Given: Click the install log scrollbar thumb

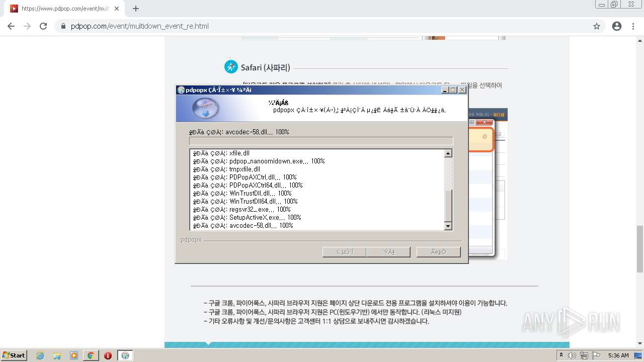Looking at the screenshot, I should click(448, 205).
